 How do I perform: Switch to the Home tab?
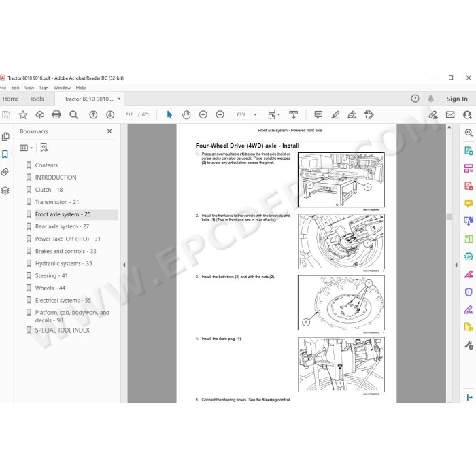click(11, 99)
